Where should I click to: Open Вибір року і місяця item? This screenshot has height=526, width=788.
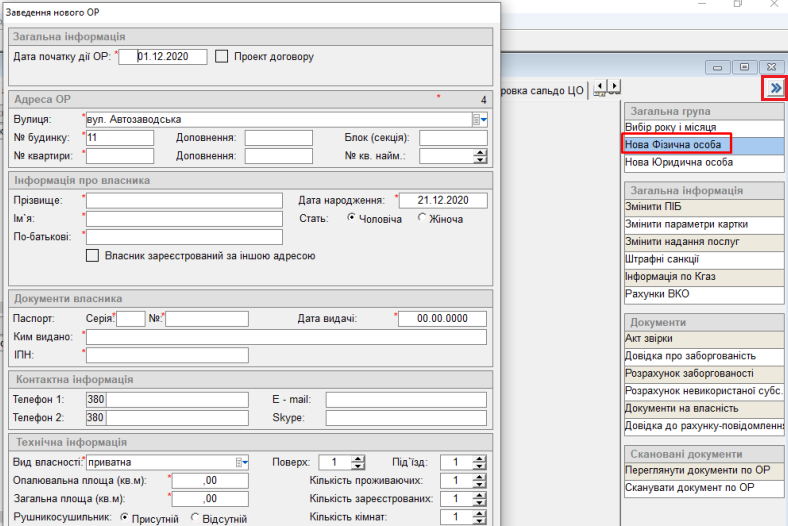[x=670, y=128]
